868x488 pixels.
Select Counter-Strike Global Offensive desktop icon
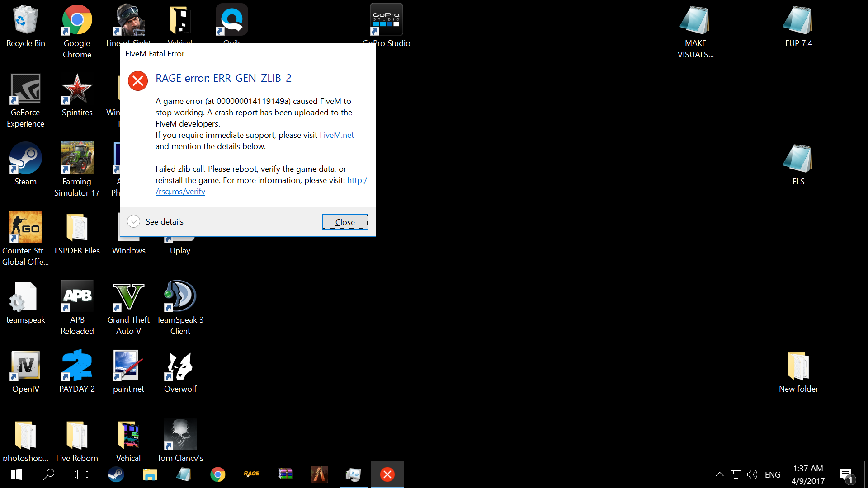(x=26, y=239)
